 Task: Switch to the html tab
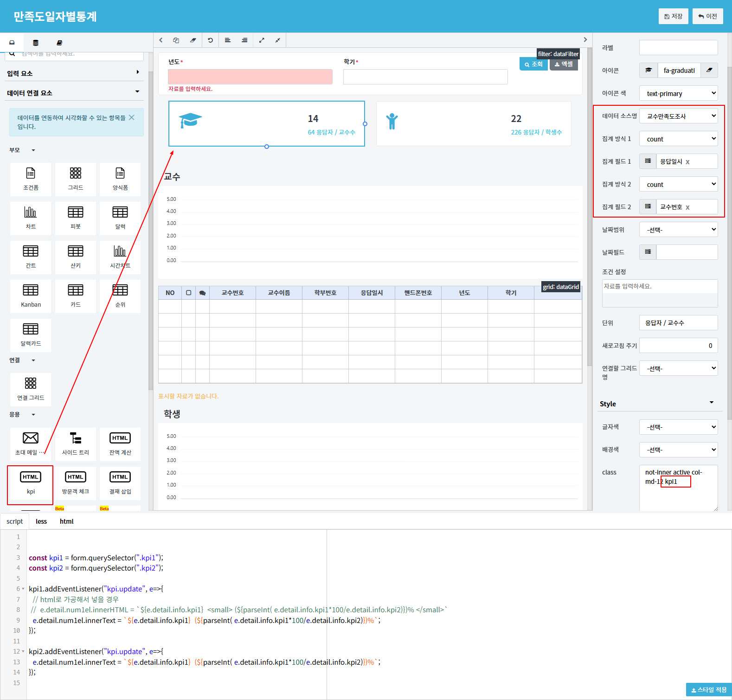(x=67, y=521)
